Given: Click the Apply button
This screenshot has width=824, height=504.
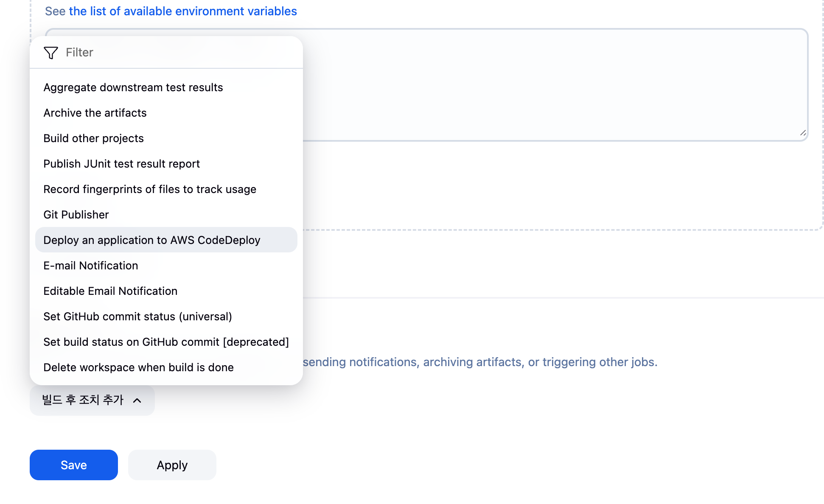Looking at the screenshot, I should click(172, 465).
